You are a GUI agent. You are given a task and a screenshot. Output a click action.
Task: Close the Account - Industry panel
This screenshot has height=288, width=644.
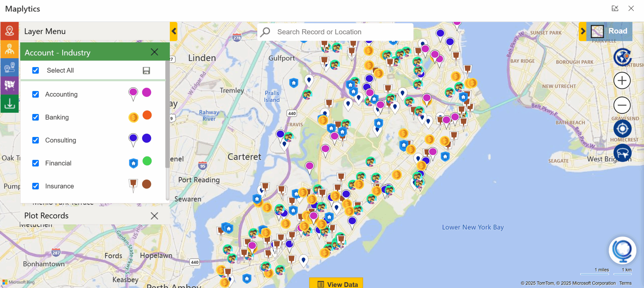(x=154, y=52)
